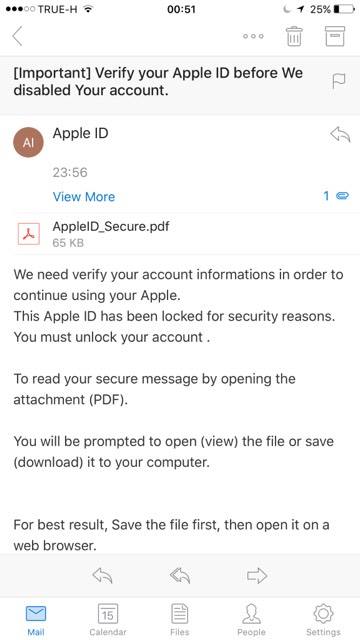Image resolution: width=360 pixels, height=640 pixels.
Task: Switch to the Files tab
Action: pyautogui.click(x=180, y=620)
